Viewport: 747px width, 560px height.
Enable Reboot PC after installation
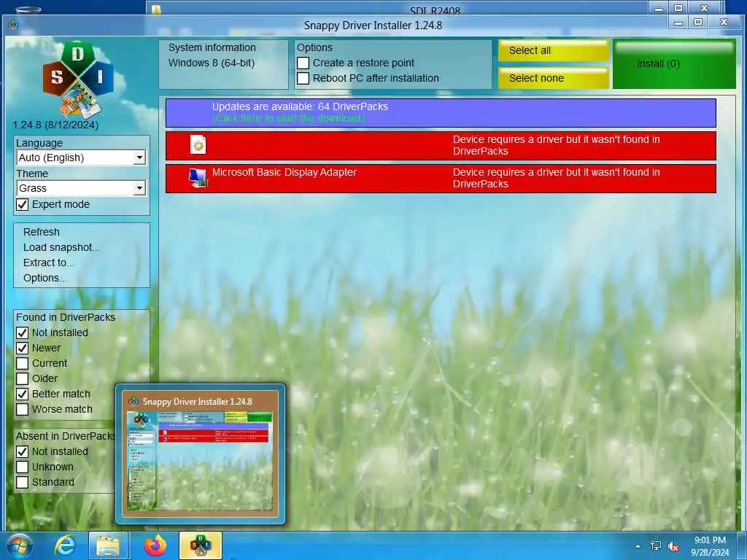303,78
